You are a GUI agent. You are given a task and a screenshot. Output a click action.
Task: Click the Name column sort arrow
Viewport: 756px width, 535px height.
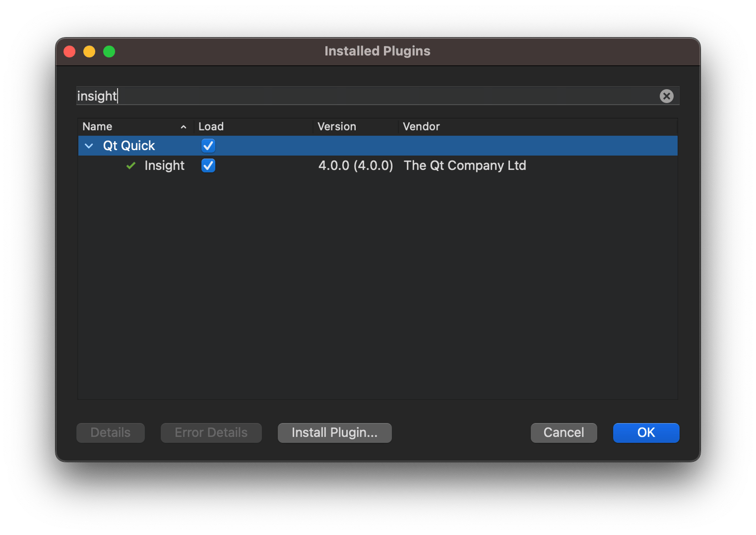tap(183, 127)
